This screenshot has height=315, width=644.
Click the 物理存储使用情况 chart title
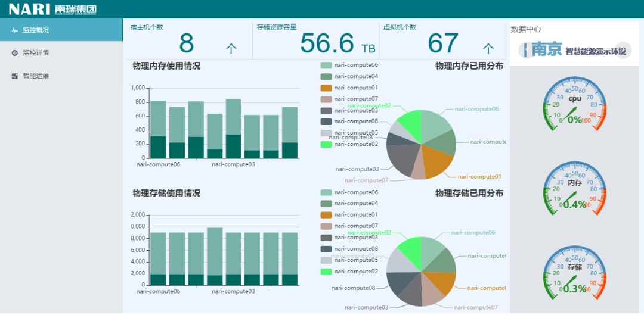coord(167,193)
